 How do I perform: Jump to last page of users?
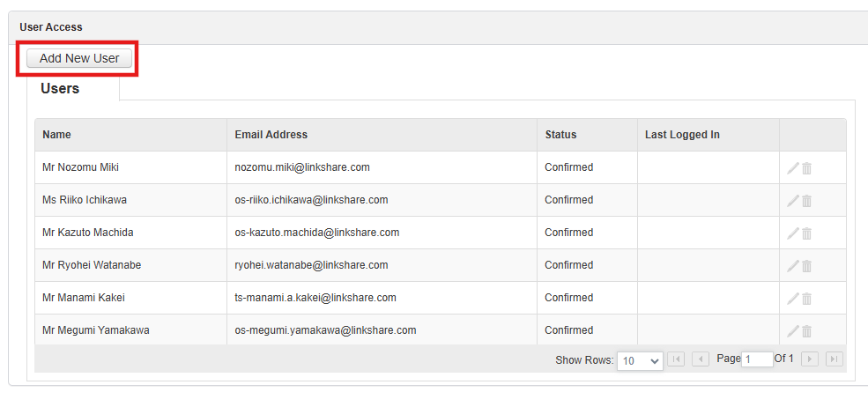click(x=835, y=359)
